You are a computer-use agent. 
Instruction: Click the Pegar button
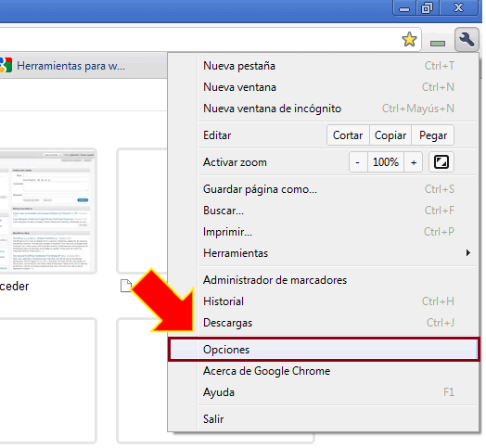point(433,135)
